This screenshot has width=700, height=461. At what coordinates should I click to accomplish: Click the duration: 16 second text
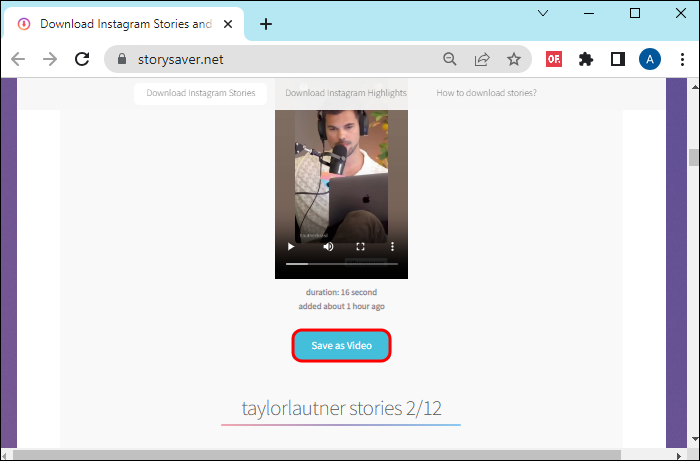pos(342,292)
